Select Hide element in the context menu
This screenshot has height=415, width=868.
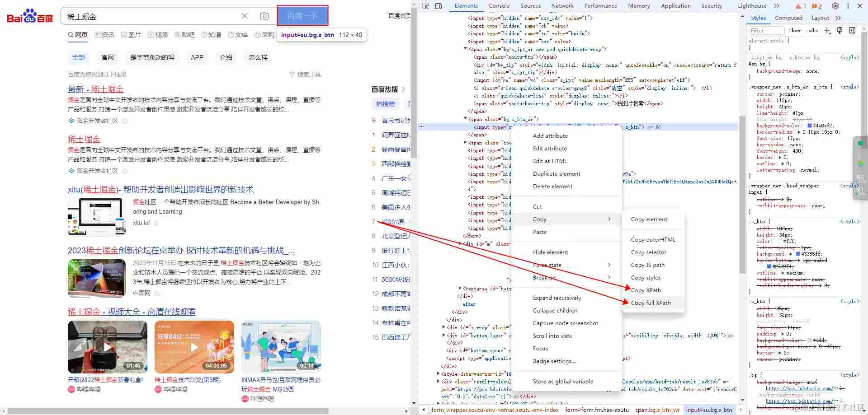click(x=567, y=252)
